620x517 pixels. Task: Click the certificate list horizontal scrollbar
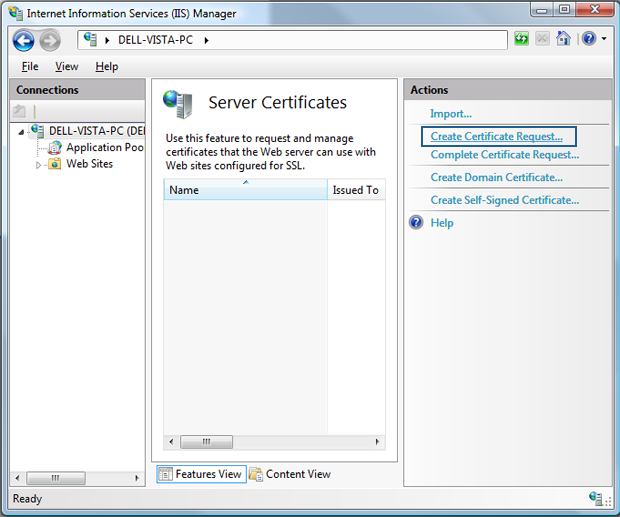point(274,441)
